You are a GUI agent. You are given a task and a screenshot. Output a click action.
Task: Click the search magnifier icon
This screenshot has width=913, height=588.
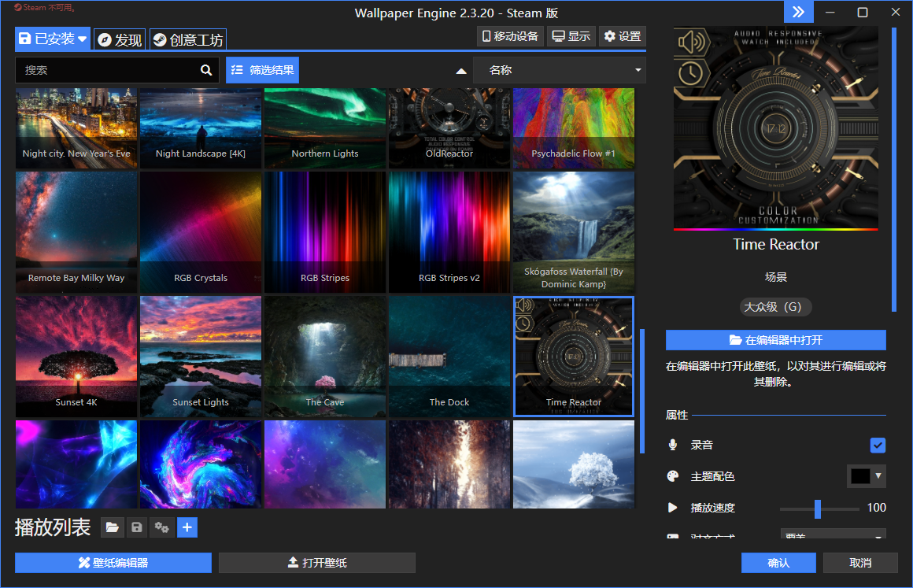click(206, 70)
